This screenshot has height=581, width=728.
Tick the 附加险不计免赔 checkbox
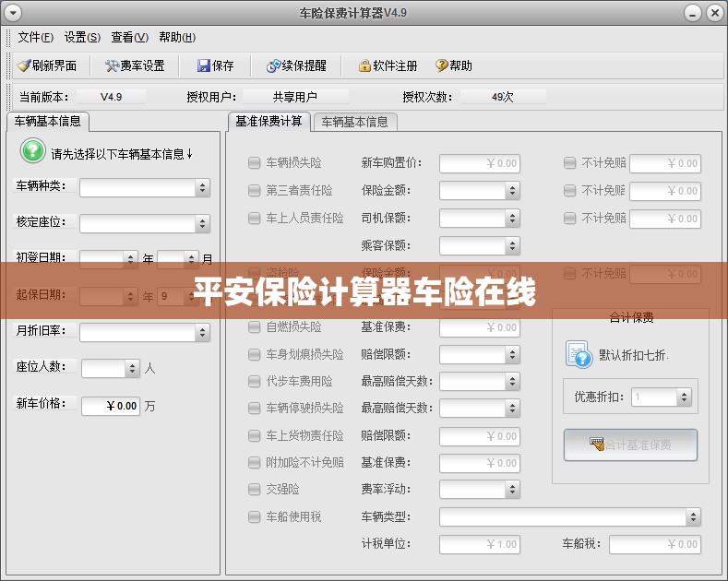point(254,463)
